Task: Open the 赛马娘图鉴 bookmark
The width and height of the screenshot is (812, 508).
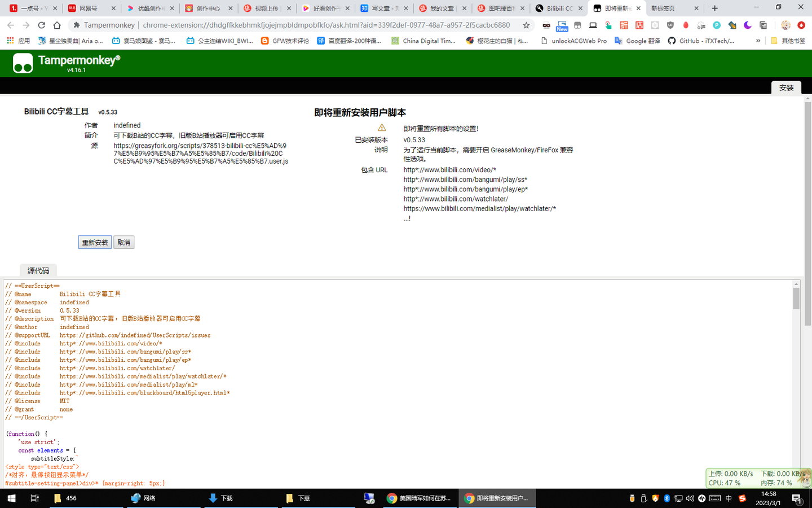Action: tap(143, 41)
